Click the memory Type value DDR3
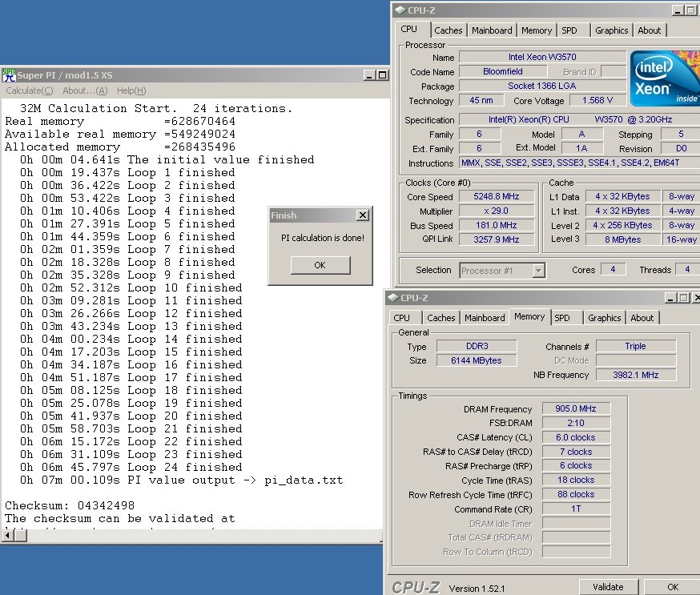Image resolution: width=700 pixels, height=595 pixels. 477,346
